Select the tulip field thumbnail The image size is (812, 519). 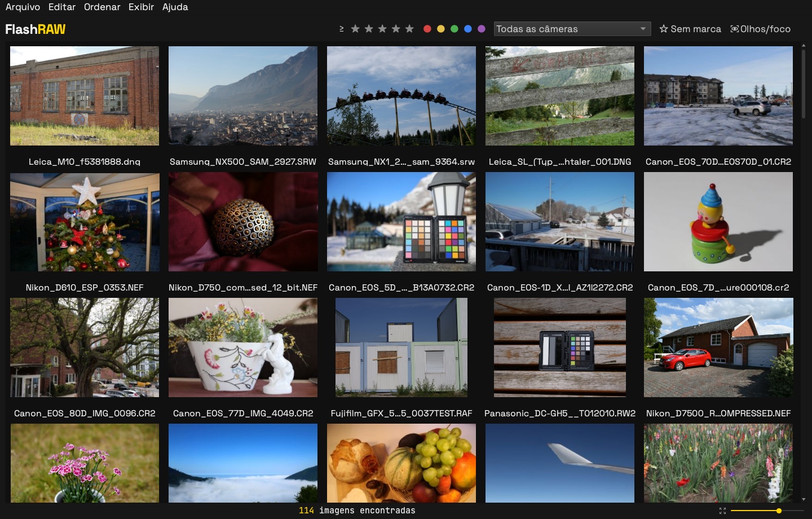(x=718, y=463)
